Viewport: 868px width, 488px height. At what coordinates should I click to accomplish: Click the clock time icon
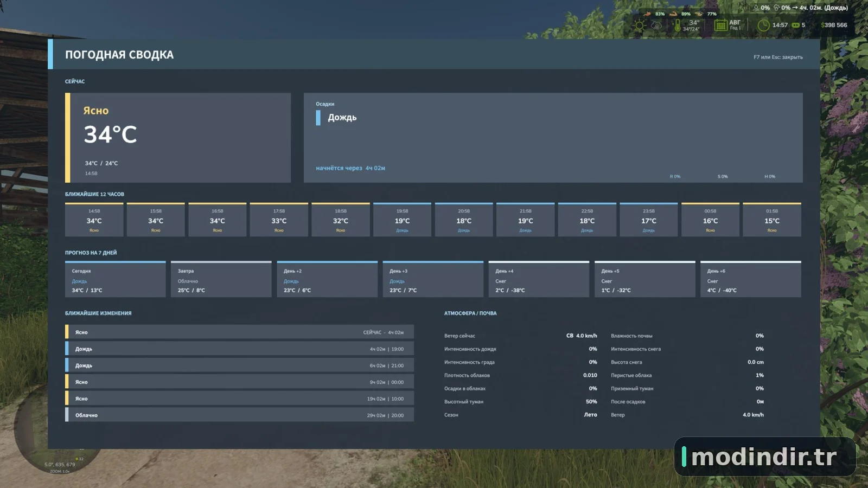pos(763,25)
